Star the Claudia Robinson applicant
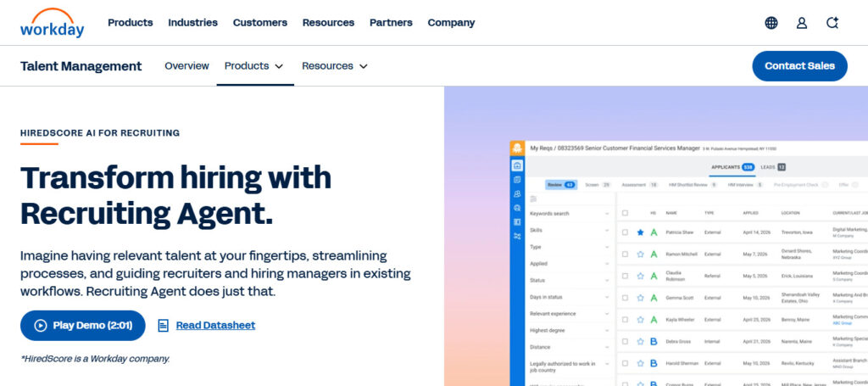This screenshot has width=868, height=386. (x=641, y=276)
